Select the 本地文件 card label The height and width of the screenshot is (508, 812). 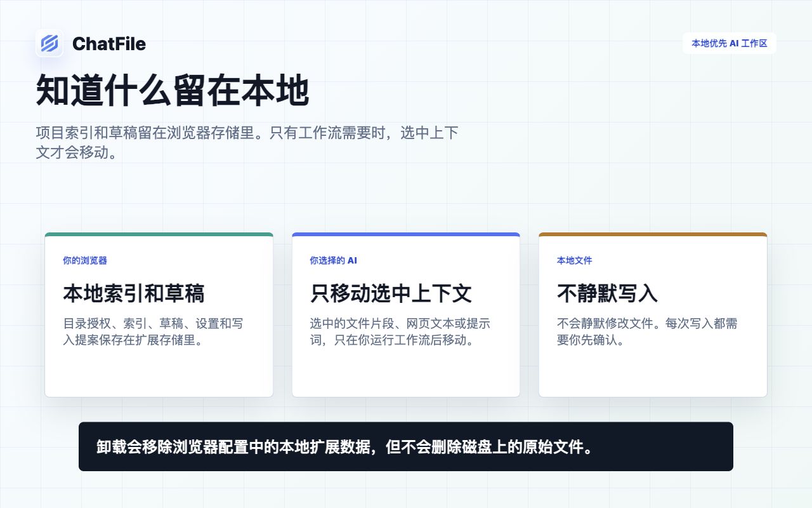point(575,260)
